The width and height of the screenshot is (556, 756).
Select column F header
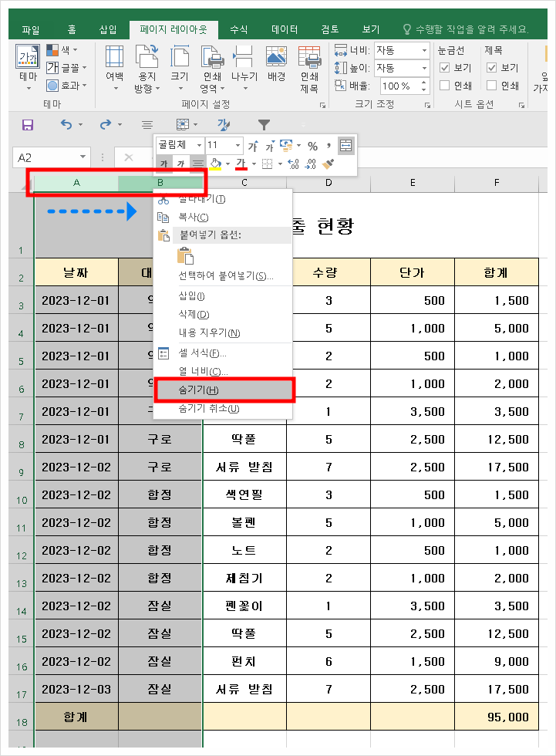[x=497, y=183]
